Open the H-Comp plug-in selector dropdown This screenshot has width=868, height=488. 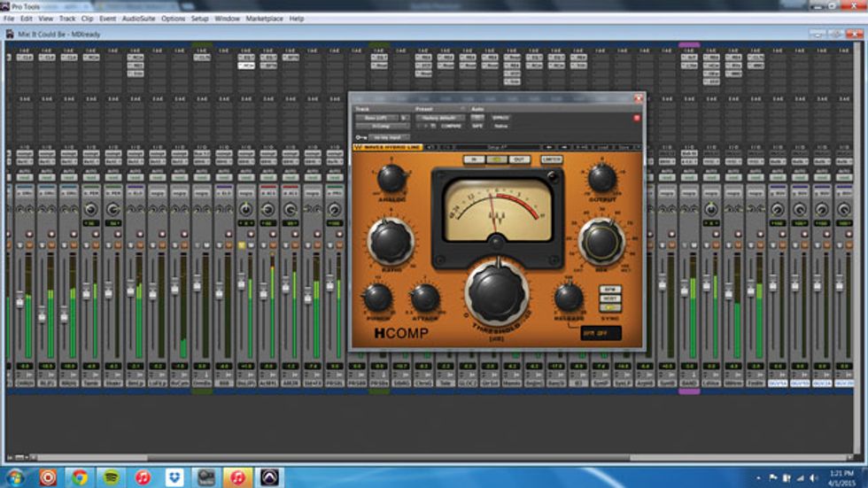tap(383, 126)
